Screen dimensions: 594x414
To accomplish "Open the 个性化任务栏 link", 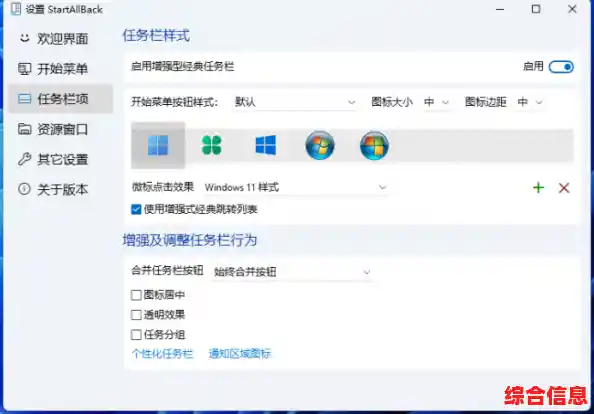I will click(163, 354).
